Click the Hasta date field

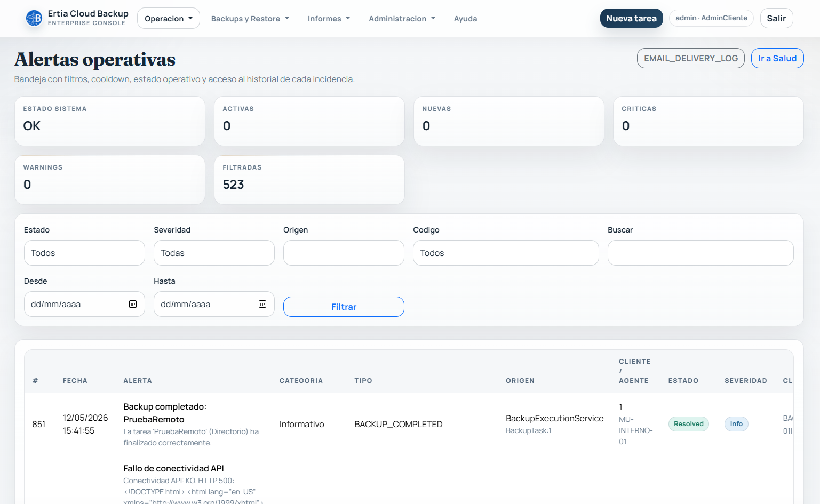214,304
